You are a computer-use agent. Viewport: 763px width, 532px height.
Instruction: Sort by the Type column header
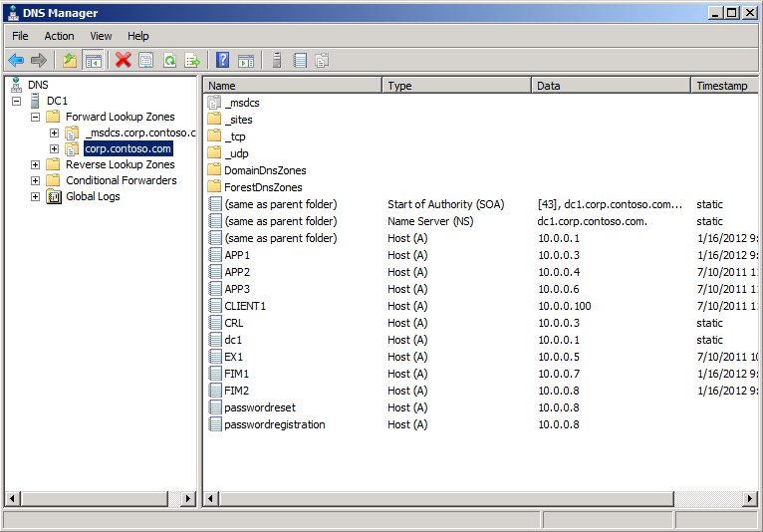click(x=456, y=86)
